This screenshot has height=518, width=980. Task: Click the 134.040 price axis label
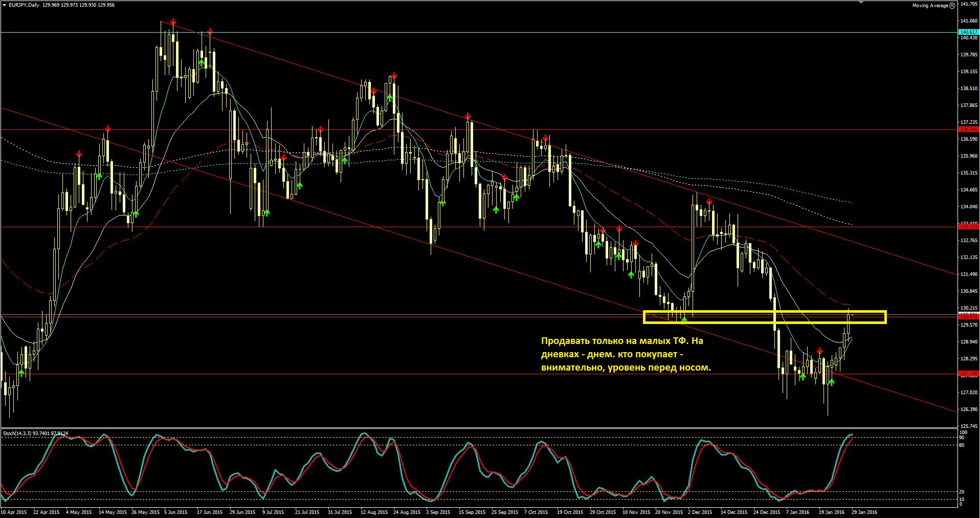click(x=969, y=207)
